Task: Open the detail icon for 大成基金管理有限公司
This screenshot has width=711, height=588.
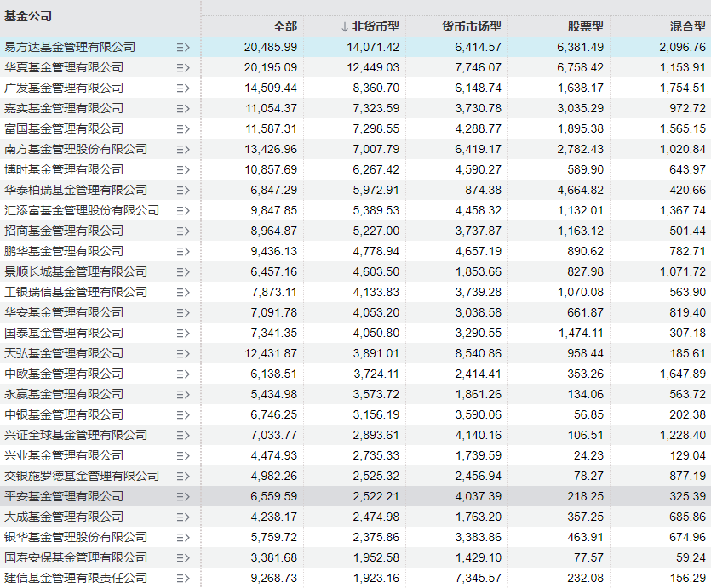Action: tap(183, 517)
